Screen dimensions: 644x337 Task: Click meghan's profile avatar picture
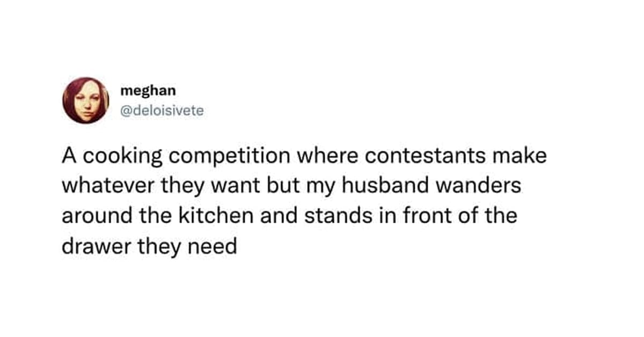pyautogui.click(x=86, y=100)
